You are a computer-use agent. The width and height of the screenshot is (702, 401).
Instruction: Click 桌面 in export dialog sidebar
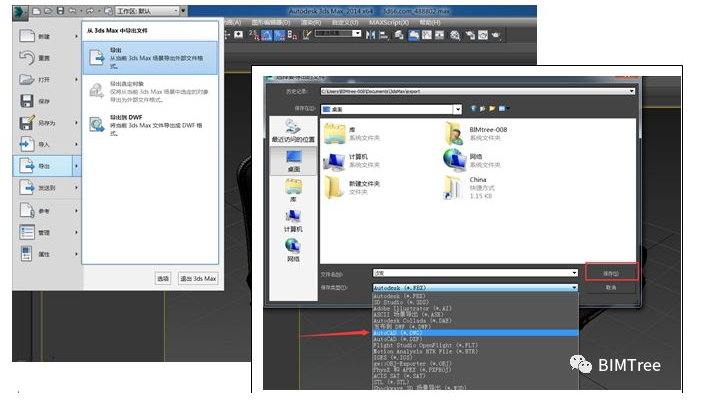click(x=293, y=161)
